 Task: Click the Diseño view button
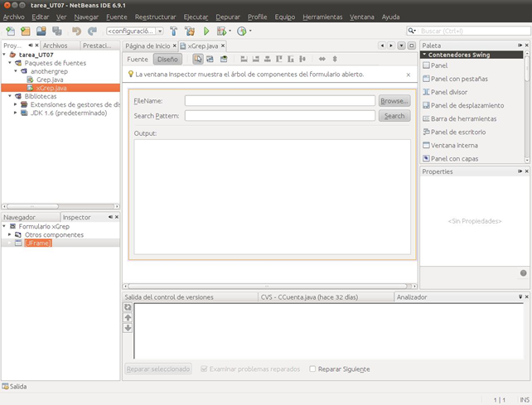pyautogui.click(x=167, y=60)
